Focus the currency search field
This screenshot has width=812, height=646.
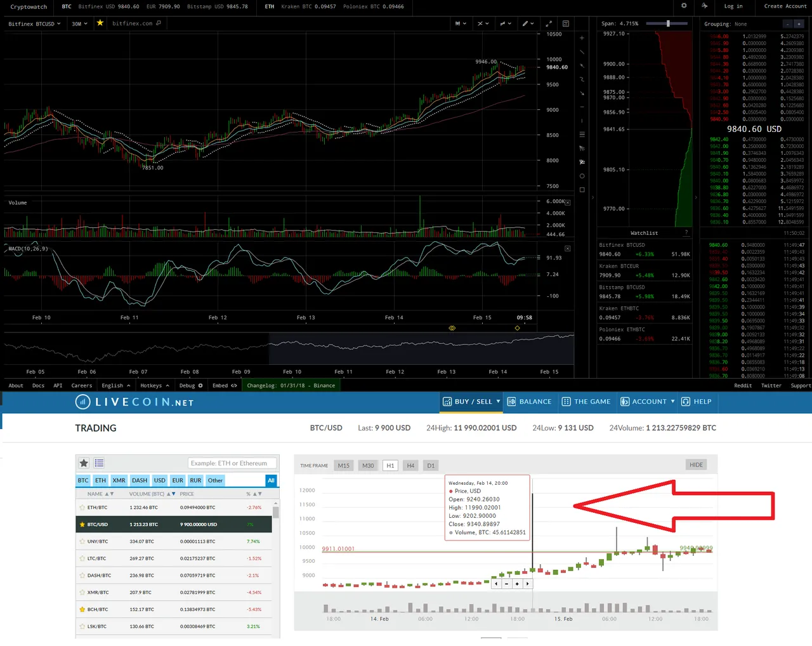tap(232, 463)
